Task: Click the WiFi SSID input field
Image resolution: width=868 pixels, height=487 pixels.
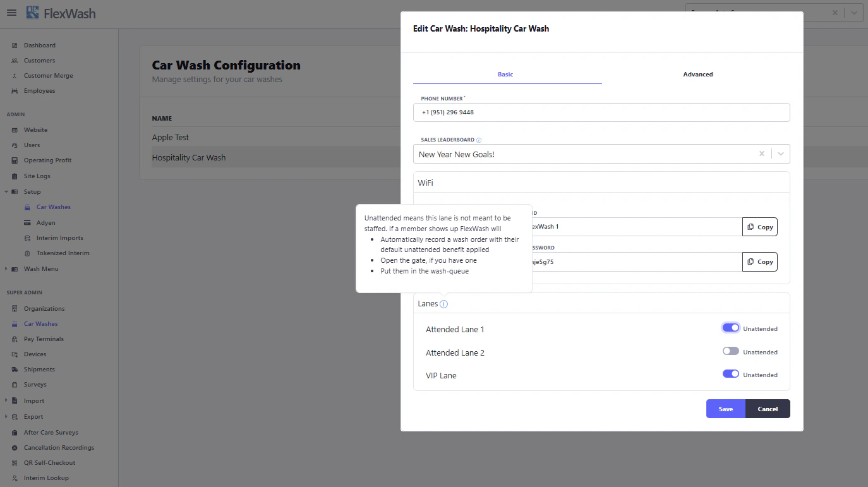Action: coord(637,227)
